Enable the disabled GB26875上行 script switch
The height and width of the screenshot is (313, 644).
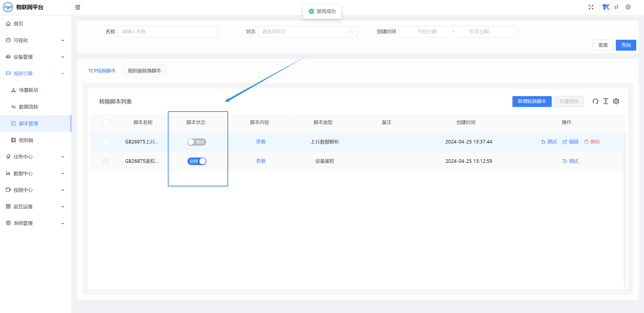[x=197, y=142]
